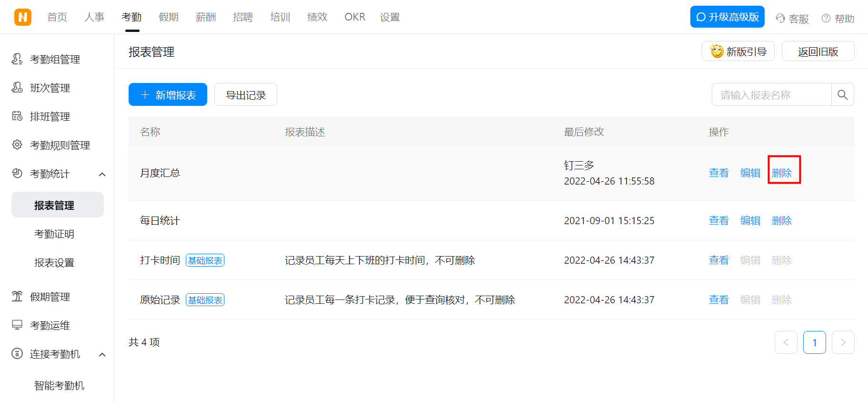The height and width of the screenshot is (402, 868).
Task: Open 班次管理 from the sidebar
Action: [50, 88]
